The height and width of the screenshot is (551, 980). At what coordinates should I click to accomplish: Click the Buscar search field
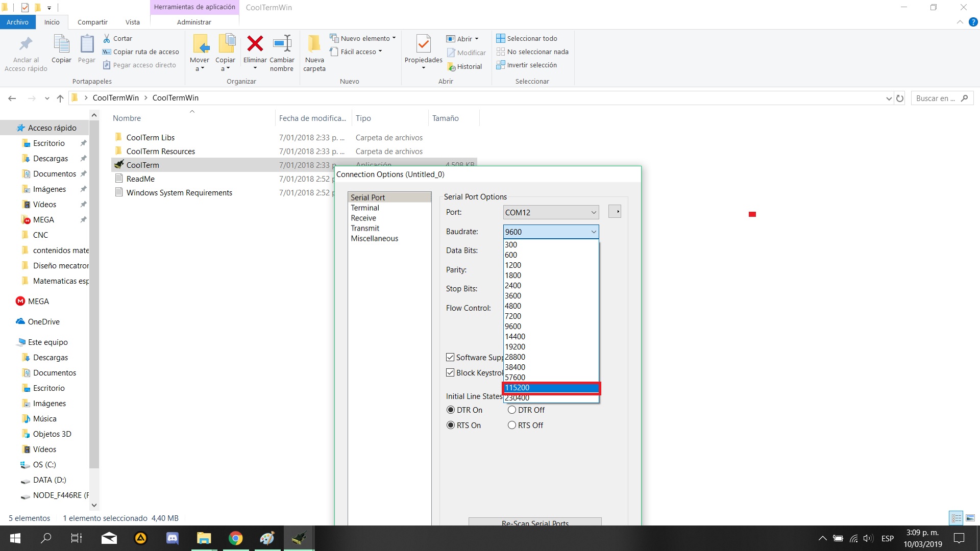coord(935,98)
